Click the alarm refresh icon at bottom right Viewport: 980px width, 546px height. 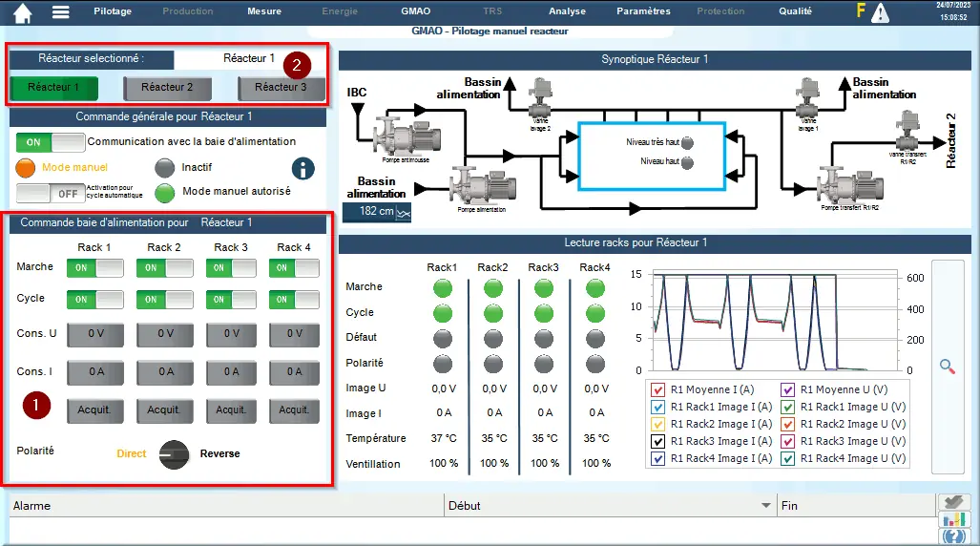point(953,536)
